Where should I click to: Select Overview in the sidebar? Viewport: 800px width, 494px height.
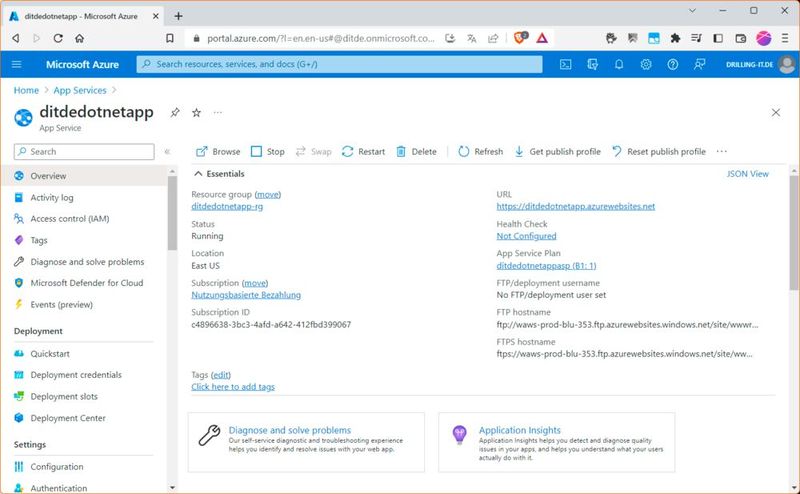pyautogui.click(x=84, y=176)
